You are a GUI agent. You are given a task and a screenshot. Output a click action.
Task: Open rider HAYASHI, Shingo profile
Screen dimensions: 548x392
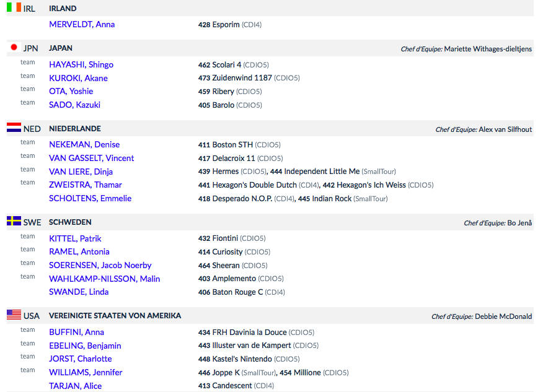click(81, 64)
